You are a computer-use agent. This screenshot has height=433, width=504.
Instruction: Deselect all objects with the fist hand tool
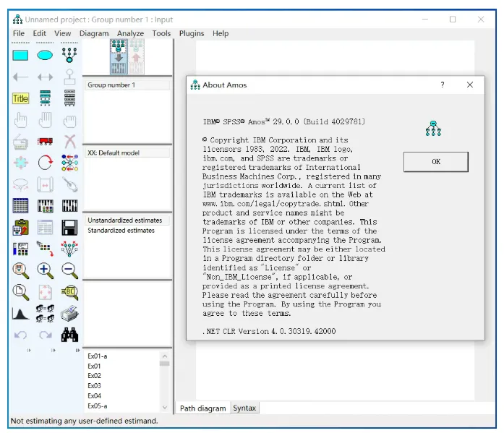click(69, 121)
